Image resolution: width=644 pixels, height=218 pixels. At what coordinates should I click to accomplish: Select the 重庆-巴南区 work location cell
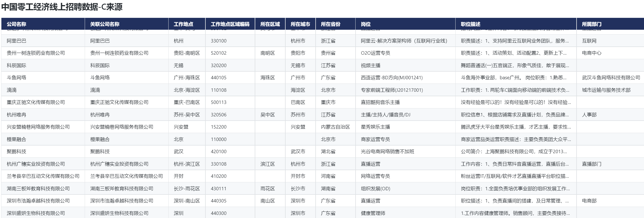[x=187, y=102]
